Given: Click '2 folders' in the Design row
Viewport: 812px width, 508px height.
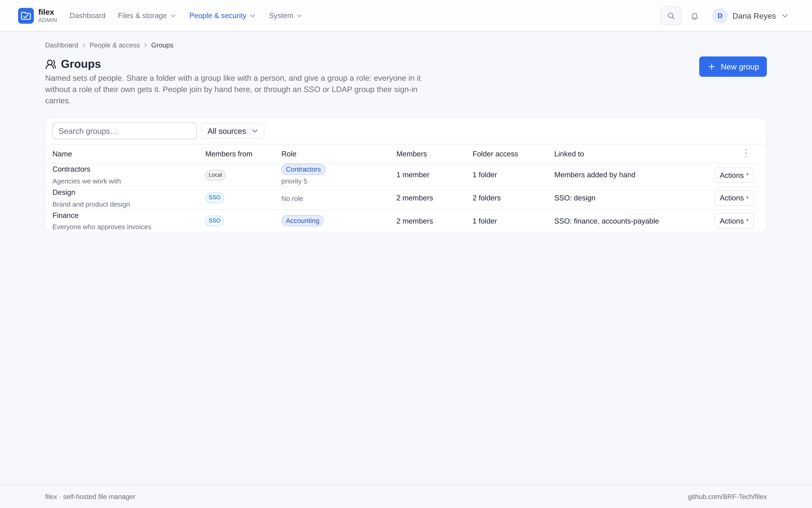Looking at the screenshot, I should click(x=487, y=198).
